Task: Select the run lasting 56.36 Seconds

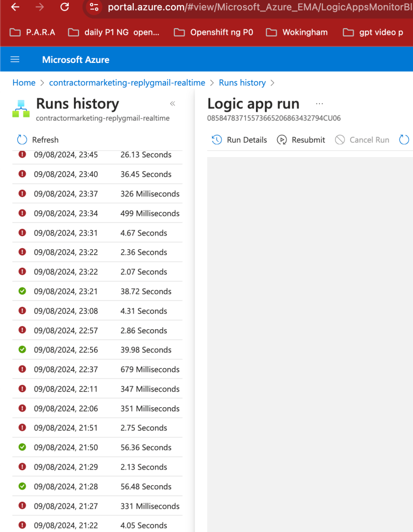Action: (x=97, y=447)
